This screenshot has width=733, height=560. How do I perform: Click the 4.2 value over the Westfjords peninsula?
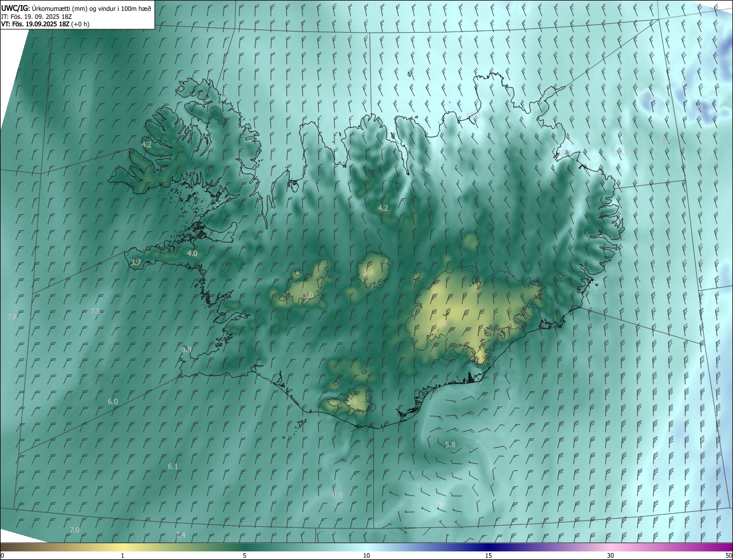tap(147, 145)
